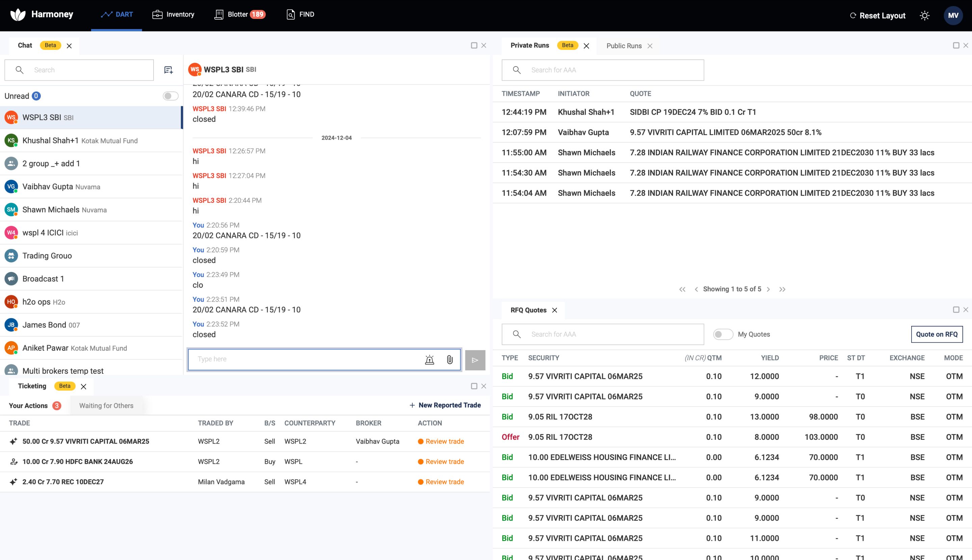
Task: Open h2o ops chat
Action: (91, 302)
